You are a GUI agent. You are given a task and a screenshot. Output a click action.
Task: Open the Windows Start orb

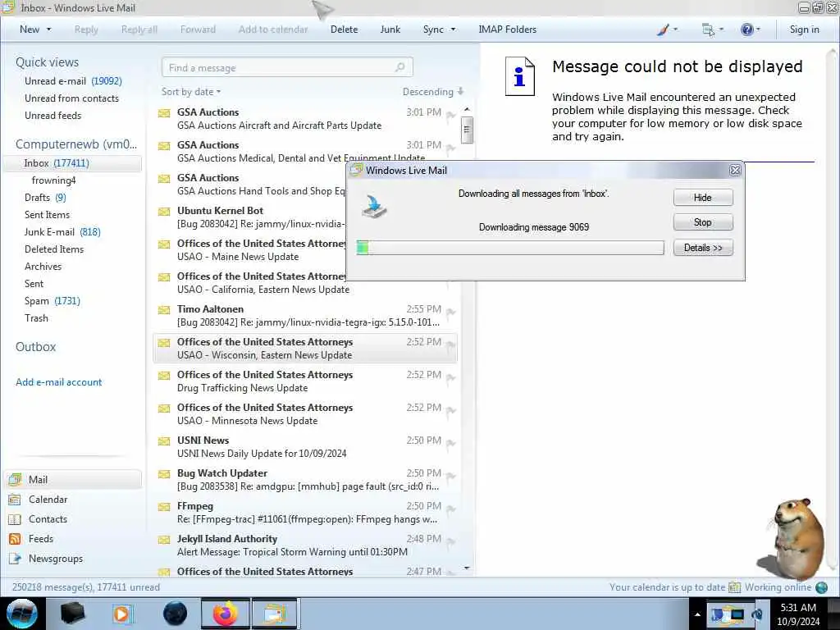click(x=22, y=614)
